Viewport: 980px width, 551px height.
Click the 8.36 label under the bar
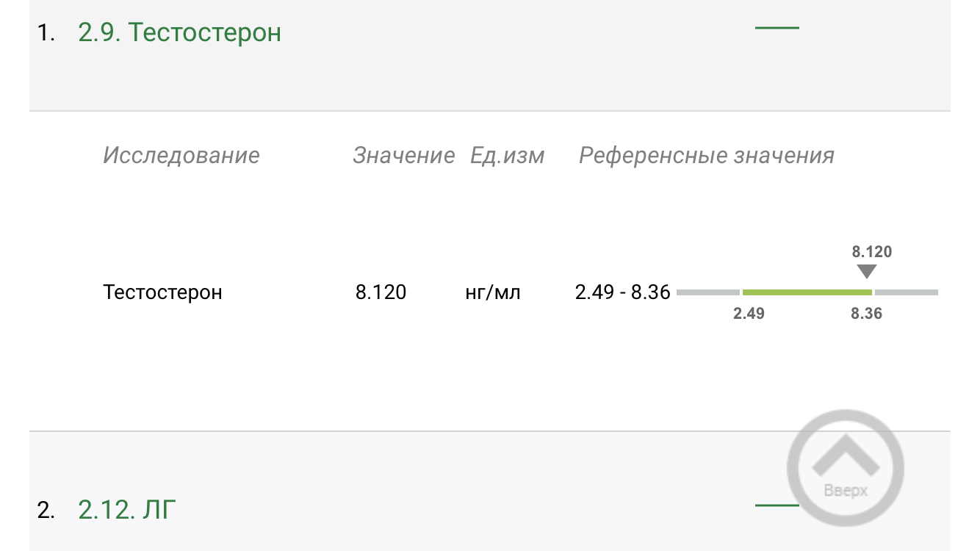click(866, 314)
